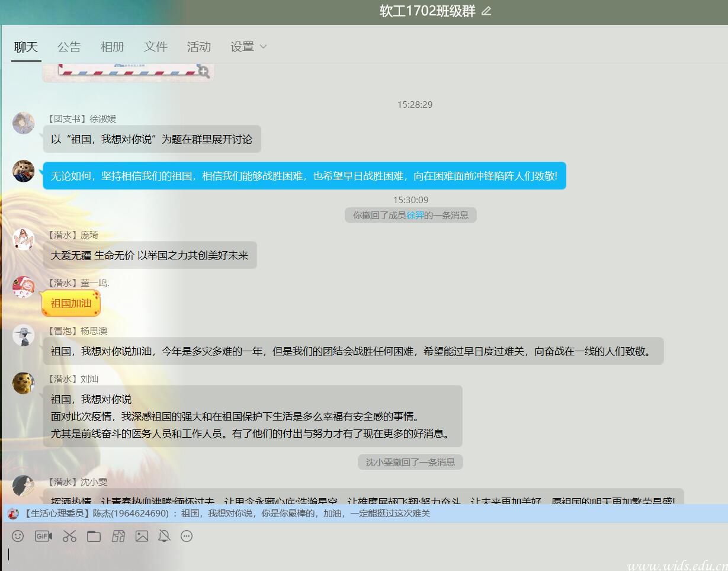Expand the 设置 dropdown menu
The height and width of the screenshot is (571, 728).
[x=249, y=47]
